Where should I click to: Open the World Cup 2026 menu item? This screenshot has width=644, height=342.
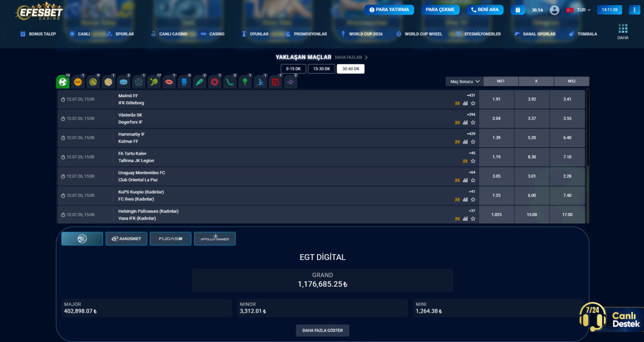(361, 34)
